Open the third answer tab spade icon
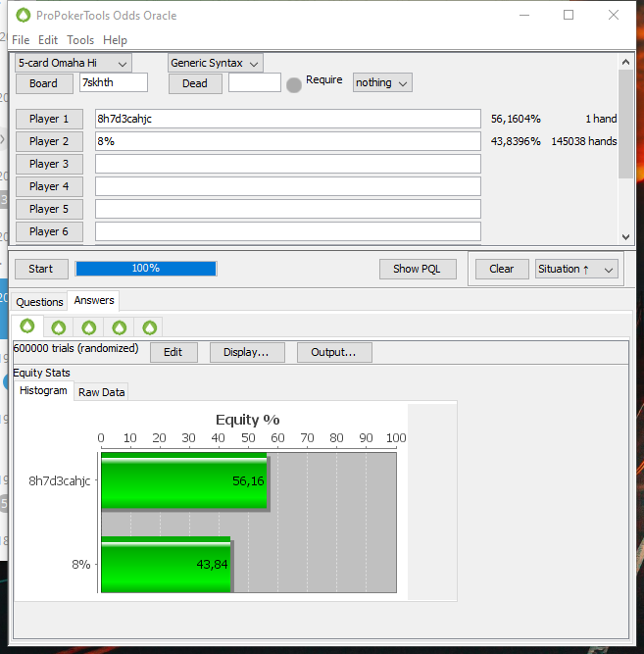644x654 pixels. point(89,327)
